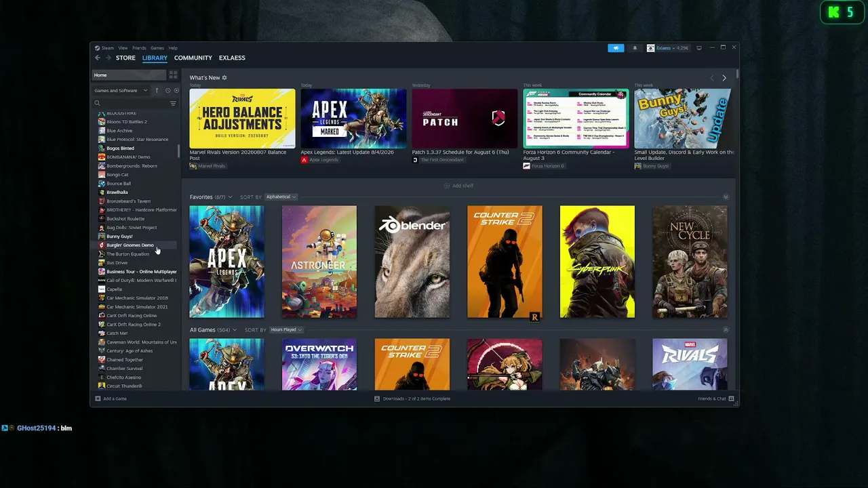Click the Bunny Guys! game icon

click(102, 236)
